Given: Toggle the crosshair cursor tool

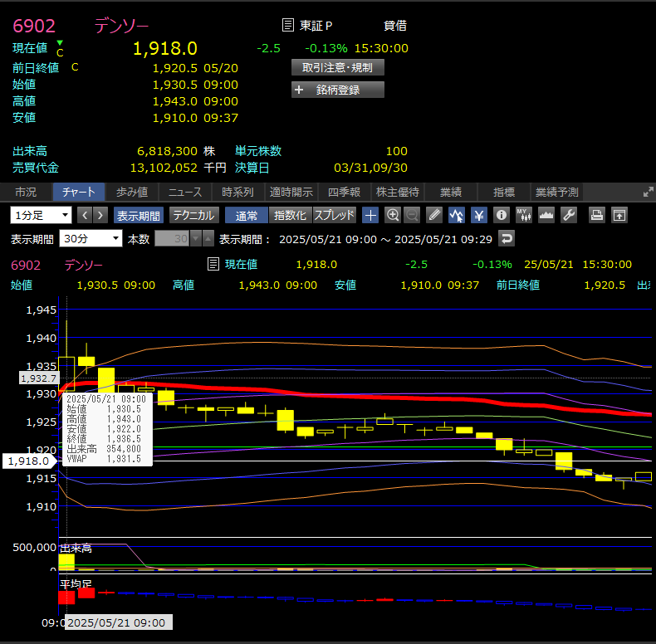Looking at the screenshot, I should pos(370,216).
